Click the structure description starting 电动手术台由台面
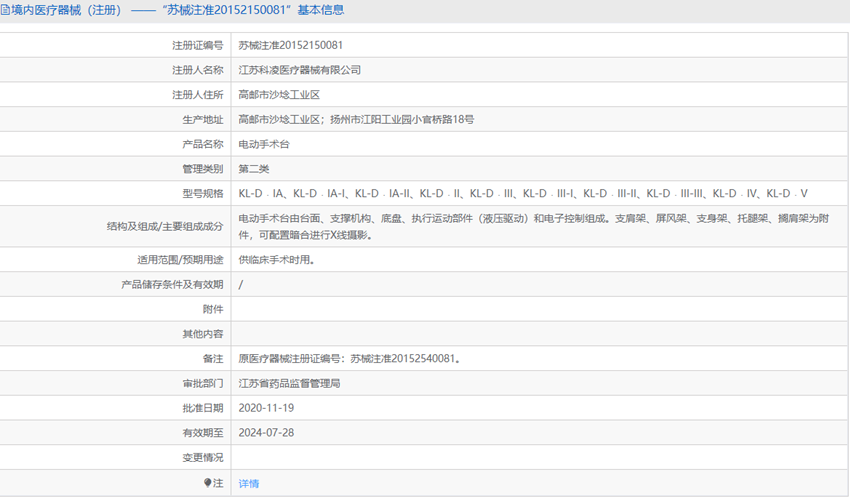850x498 pixels. pos(534,227)
